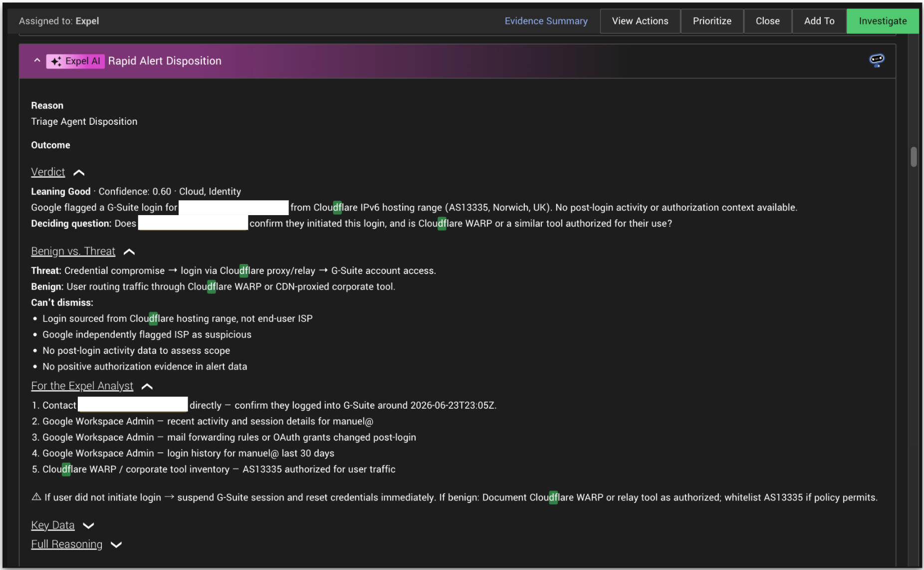Open the Add To menu
Screen dimensions: 924x570
[x=819, y=21]
